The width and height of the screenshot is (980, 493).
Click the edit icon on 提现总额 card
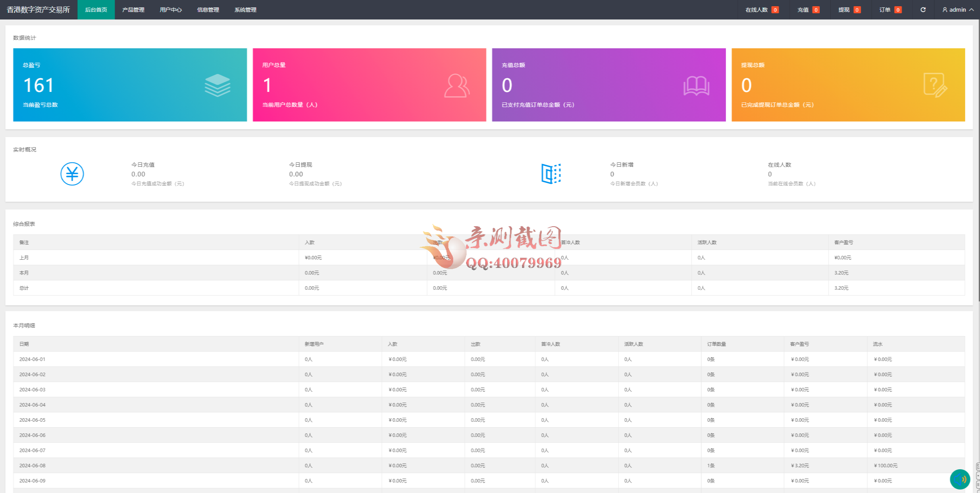click(x=935, y=85)
